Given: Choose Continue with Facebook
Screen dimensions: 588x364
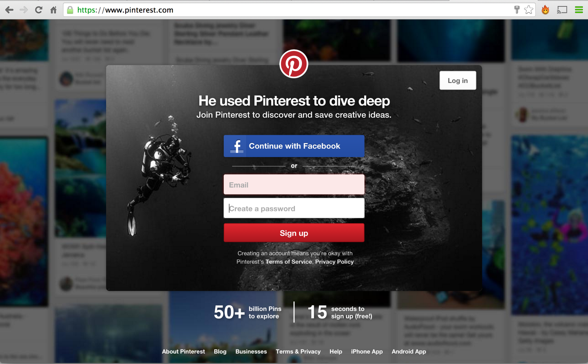Looking at the screenshot, I should tap(294, 146).
